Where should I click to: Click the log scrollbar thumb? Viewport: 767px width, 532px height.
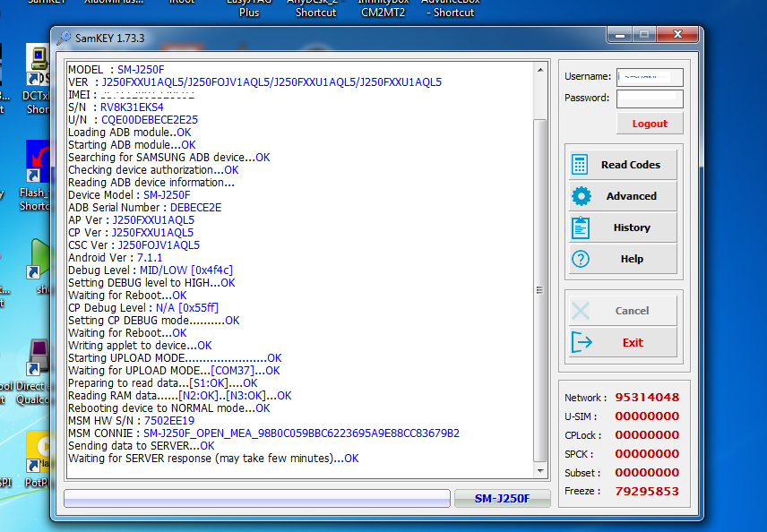point(540,290)
